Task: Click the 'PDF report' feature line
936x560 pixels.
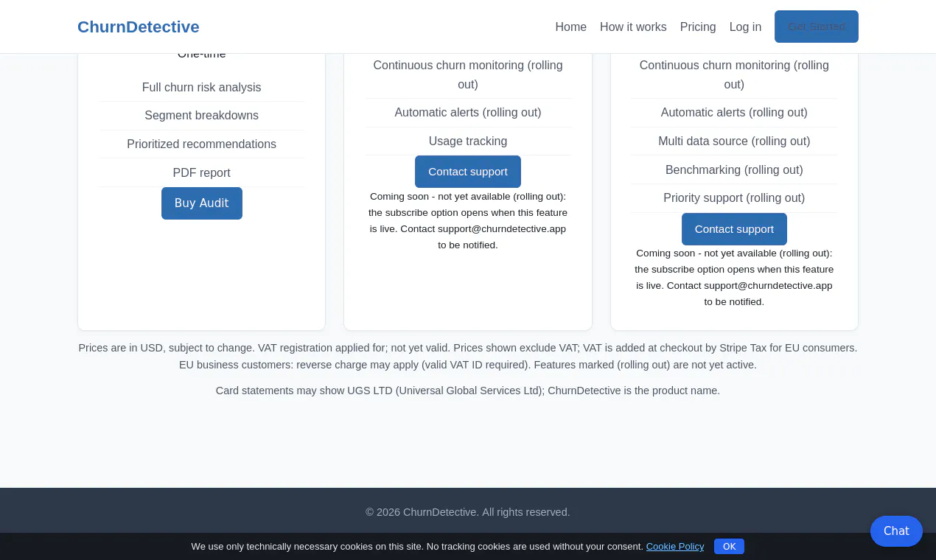Action: (x=202, y=173)
